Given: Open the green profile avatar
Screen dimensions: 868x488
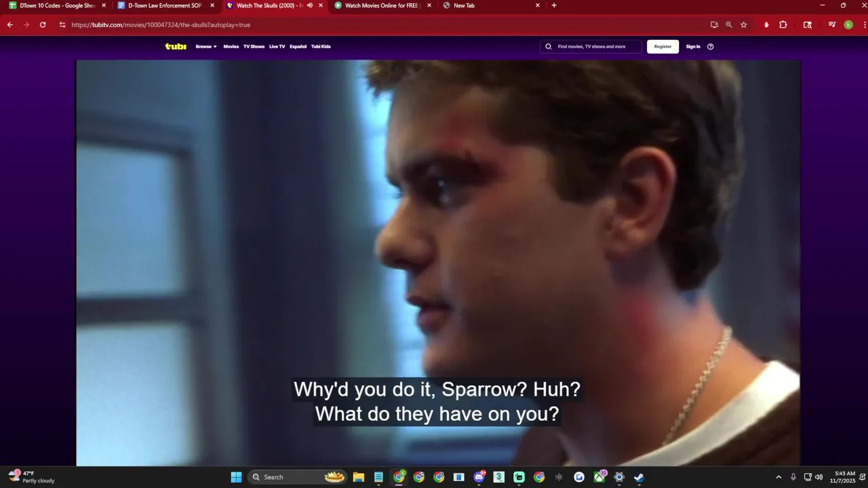Looking at the screenshot, I should [848, 24].
